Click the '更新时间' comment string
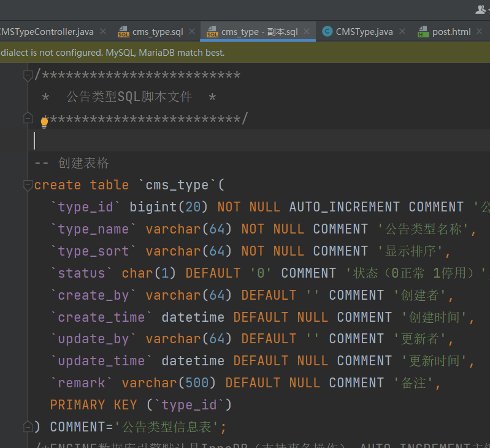The width and height of the screenshot is (490, 448). [x=434, y=361]
